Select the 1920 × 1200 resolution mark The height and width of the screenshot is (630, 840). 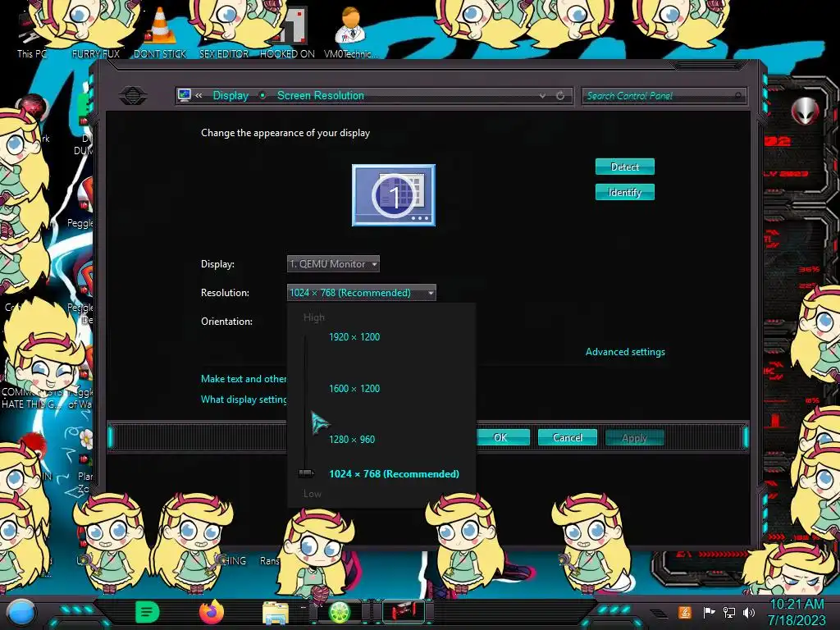(354, 337)
